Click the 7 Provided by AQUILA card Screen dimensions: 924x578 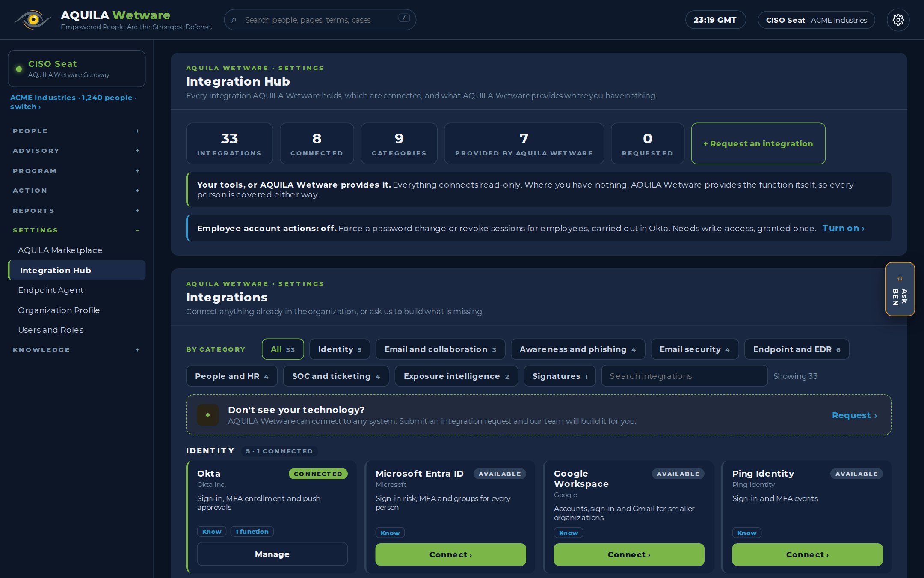[x=524, y=143]
